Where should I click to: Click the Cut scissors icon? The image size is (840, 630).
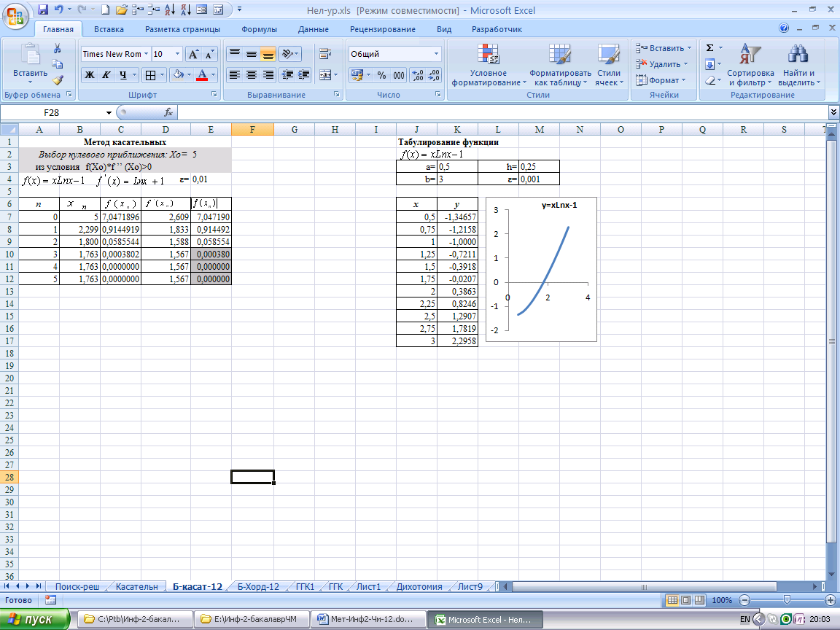(x=57, y=49)
